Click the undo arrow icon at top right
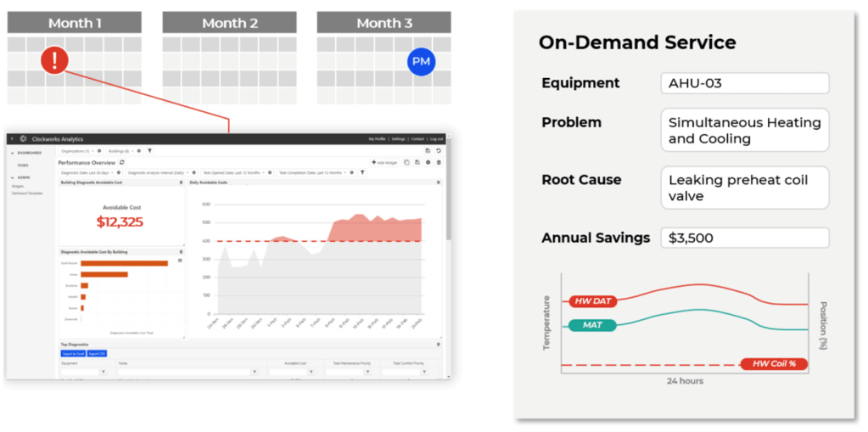 click(439, 150)
